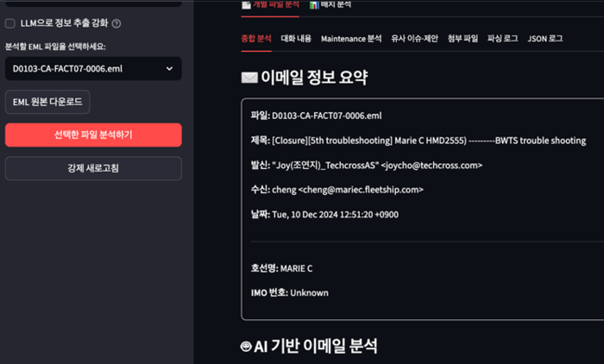Show the 파싱 로그 tab

point(502,39)
